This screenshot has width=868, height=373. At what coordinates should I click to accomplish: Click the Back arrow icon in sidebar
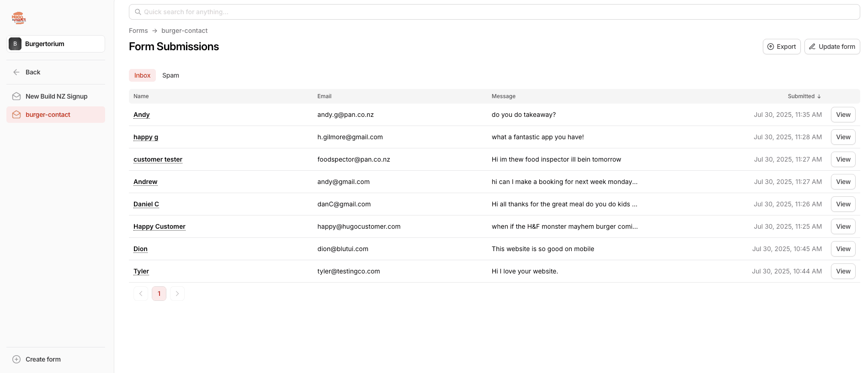click(16, 72)
